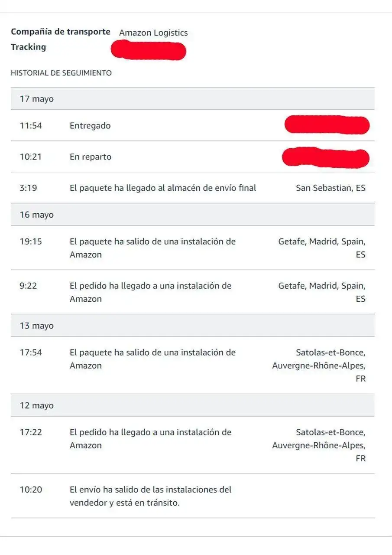Click the 12 mayo date header
392x555 pixels.
(37, 405)
